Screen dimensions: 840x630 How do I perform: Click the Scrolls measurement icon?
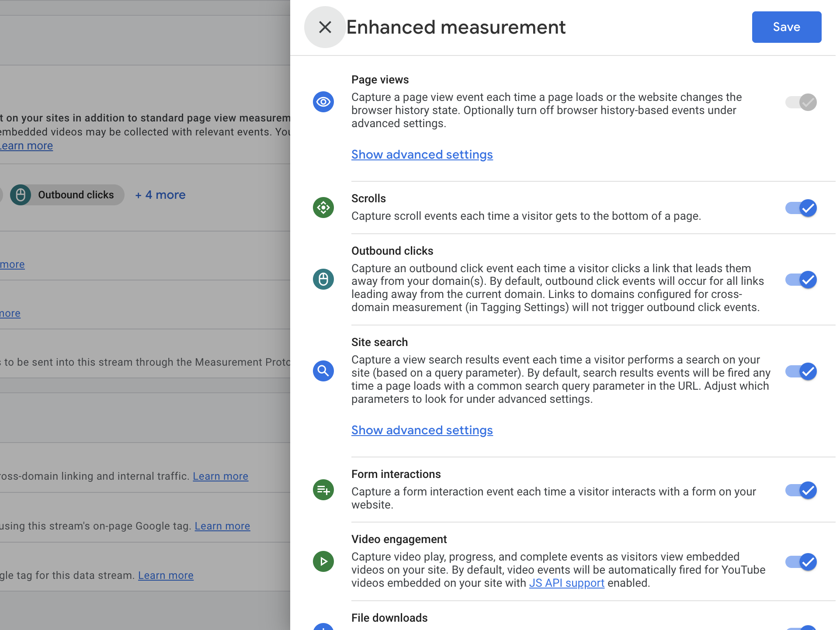tap(323, 208)
